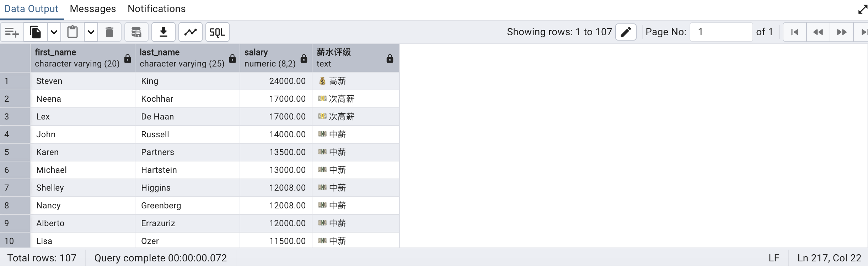Image resolution: width=868 pixels, height=266 pixels.
Task: Show the SQL query button
Action: click(217, 32)
